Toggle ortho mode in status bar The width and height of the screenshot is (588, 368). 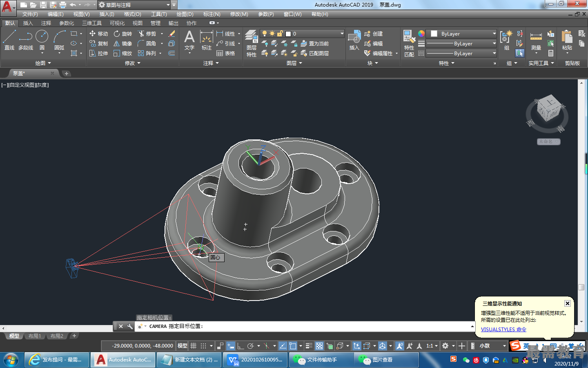point(241,346)
